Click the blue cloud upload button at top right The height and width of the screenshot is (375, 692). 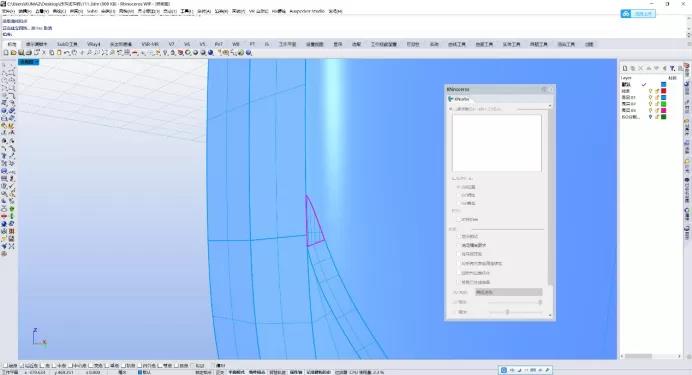[638, 14]
